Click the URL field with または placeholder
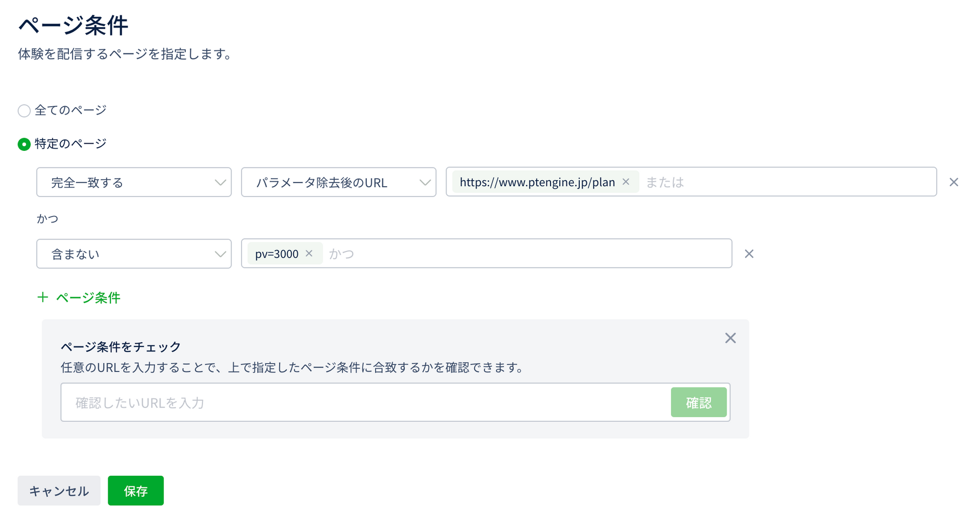980x527 pixels. click(x=785, y=182)
